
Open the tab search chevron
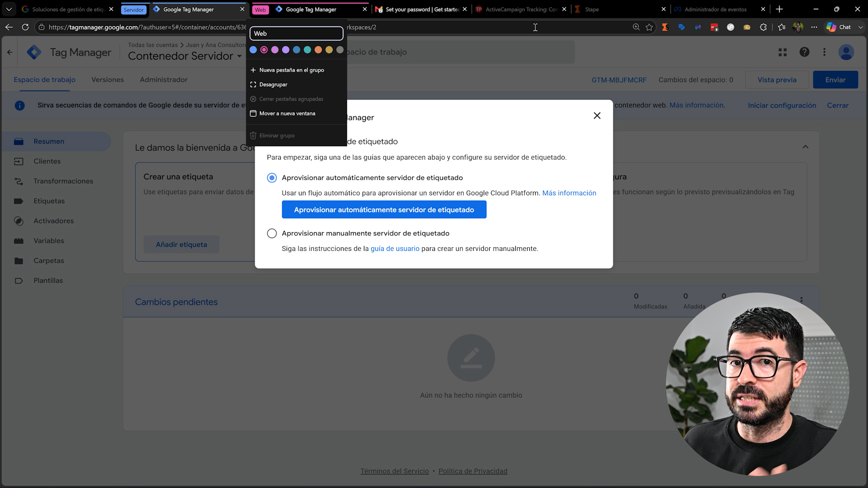(9, 9)
